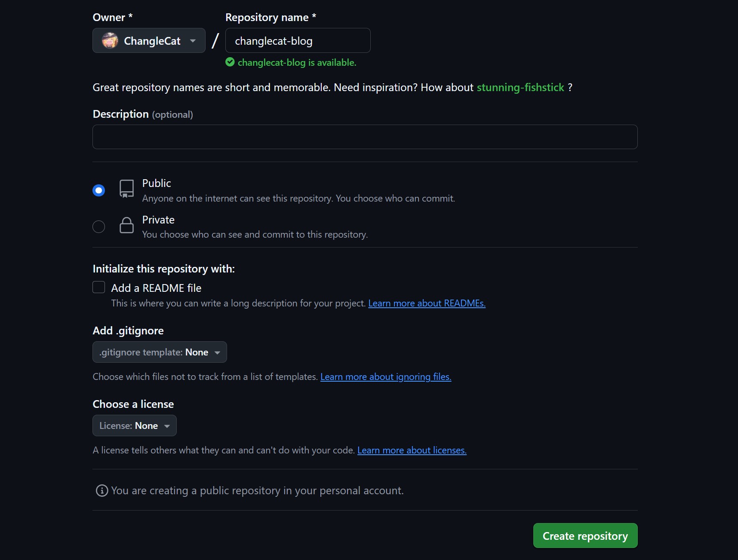Click the Private option label text

tap(158, 220)
